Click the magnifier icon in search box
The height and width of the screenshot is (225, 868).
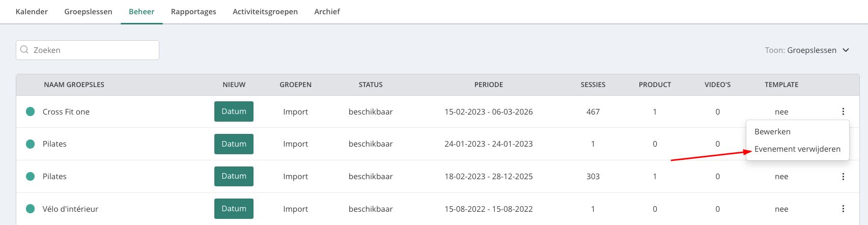tap(24, 50)
